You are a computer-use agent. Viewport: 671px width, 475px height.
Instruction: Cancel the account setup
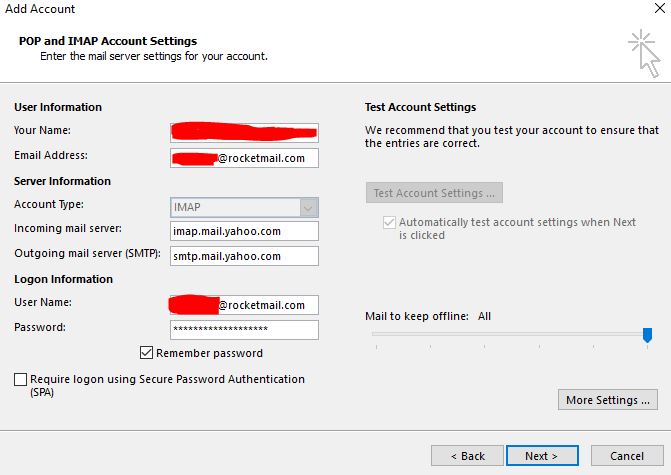627,456
